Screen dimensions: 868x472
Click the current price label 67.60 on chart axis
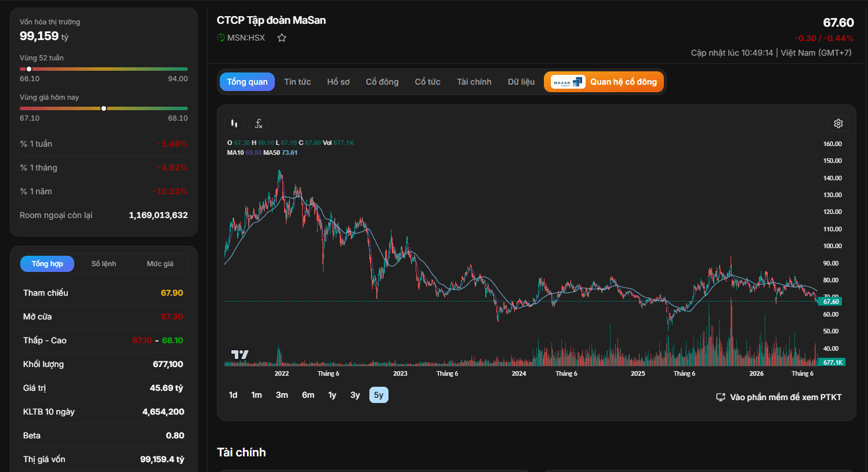830,302
